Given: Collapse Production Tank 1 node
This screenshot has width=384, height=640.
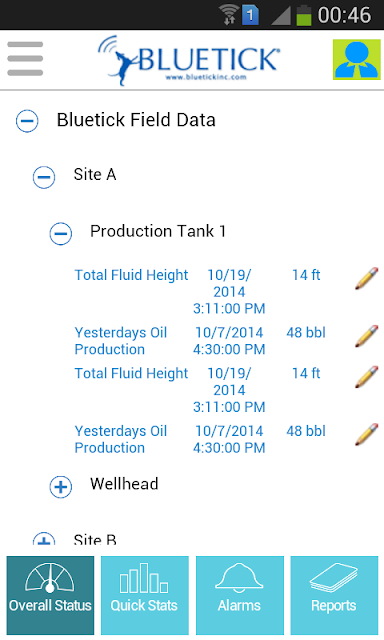Looking at the screenshot, I should [60, 233].
